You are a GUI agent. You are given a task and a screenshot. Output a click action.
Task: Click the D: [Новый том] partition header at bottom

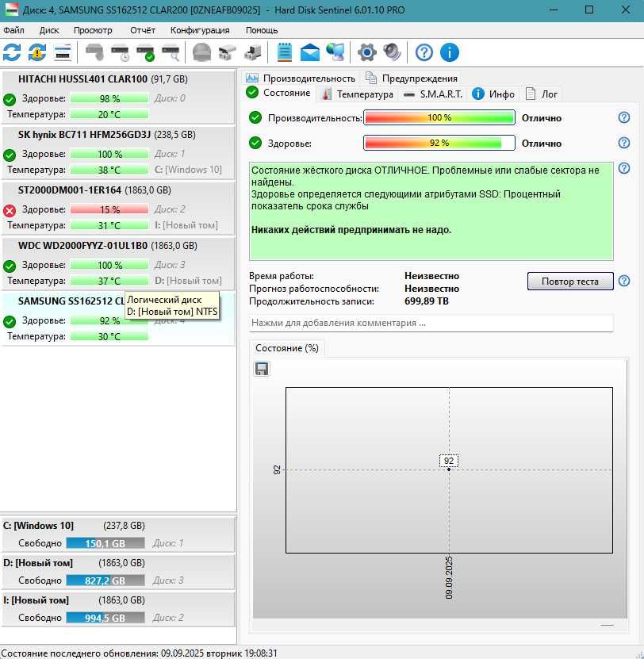coord(38,563)
